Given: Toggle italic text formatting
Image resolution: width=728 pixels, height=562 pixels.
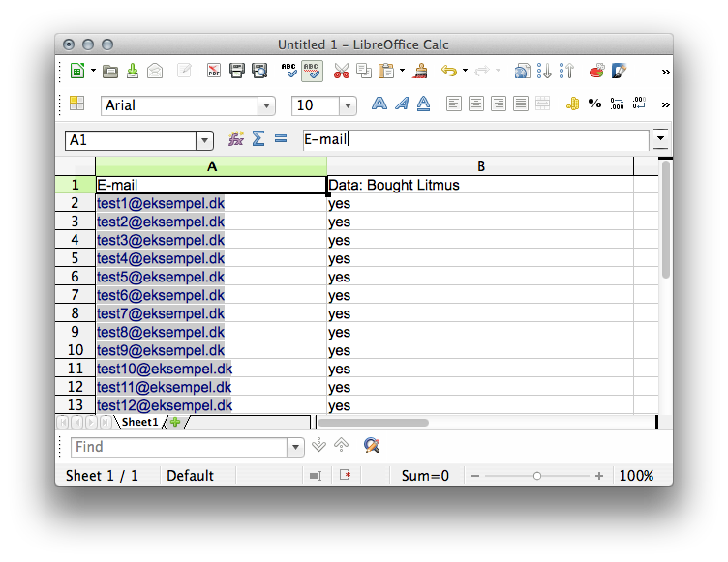Looking at the screenshot, I should [402, 104].
